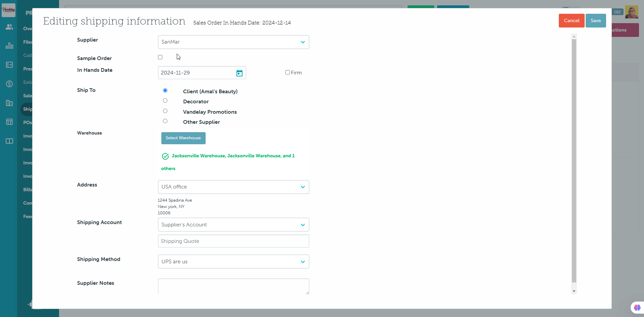The image size is (644, 317).
Task: Enable the Sample Order checkbox
Action: [x=160, y=57]
